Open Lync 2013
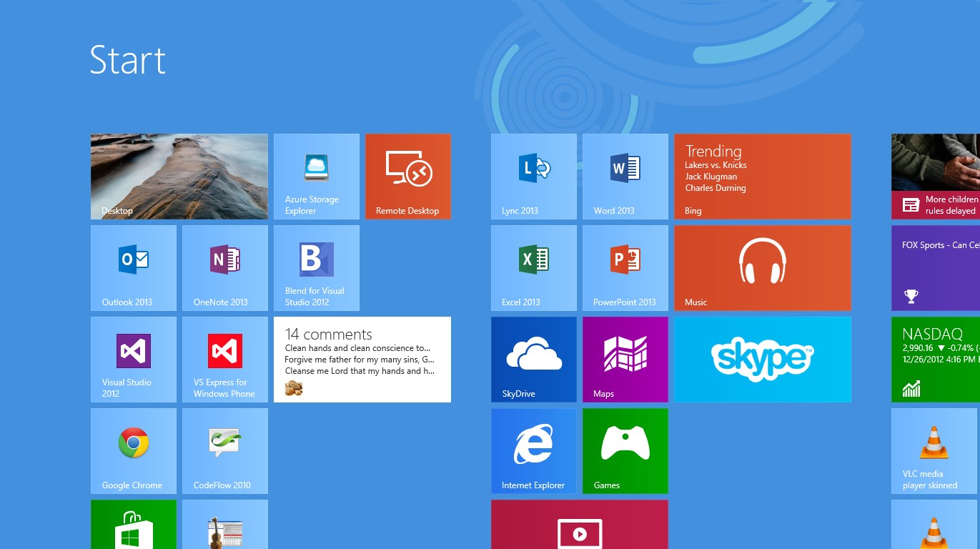The height and width of the screenshot is (549, 980). coord(534,177)
